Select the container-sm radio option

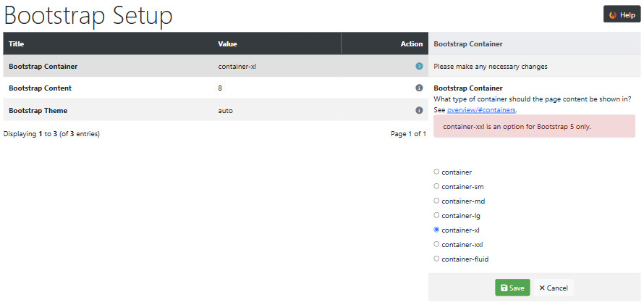click(436, 186)
